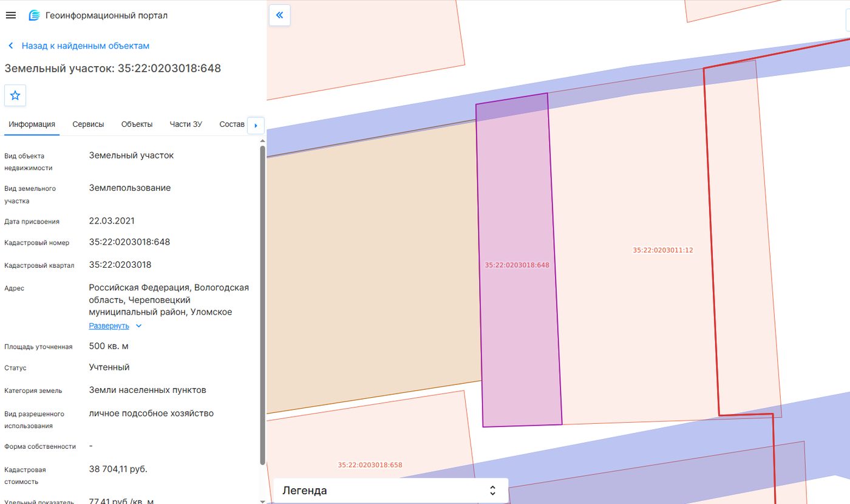The height and width of the screenshot is (504, 850).
Task: Select the Информация tab
Action: coord(32,124)
